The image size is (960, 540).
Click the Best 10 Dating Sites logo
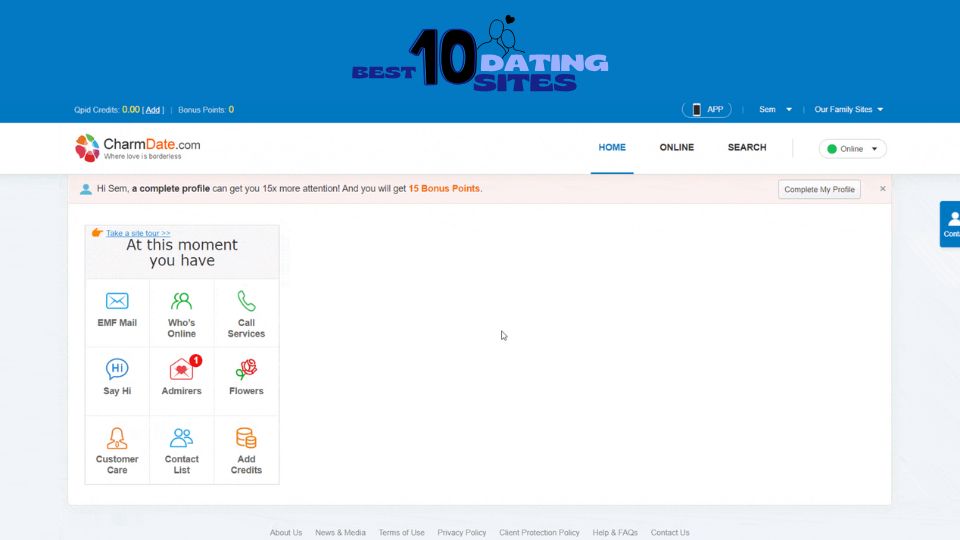[480, 55]
